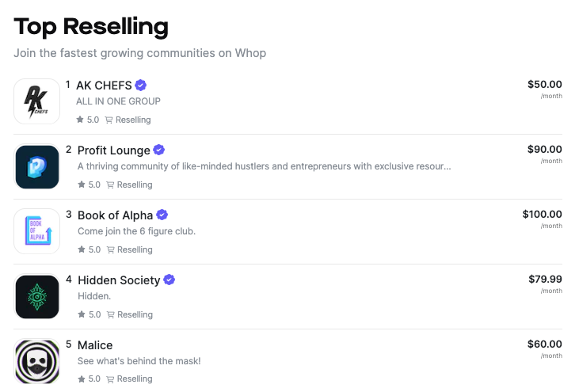
Task: Go to the Book of Alpha community
Action: [115, 215]
